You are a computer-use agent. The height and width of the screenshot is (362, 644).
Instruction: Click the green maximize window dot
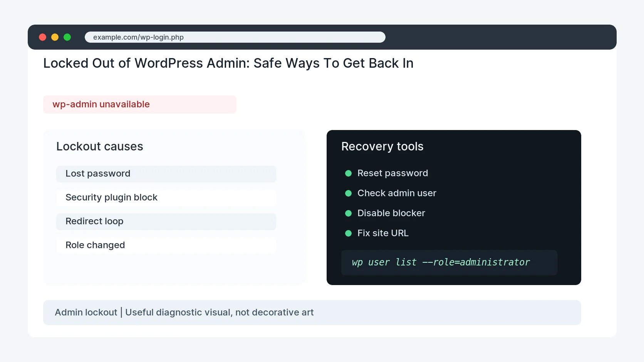point(67,37)
